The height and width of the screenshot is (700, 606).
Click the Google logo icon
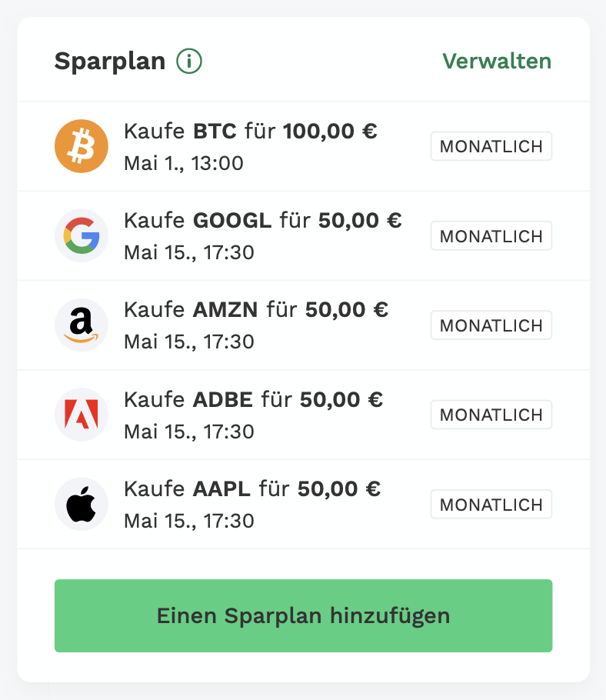click(x=82, y=236)
